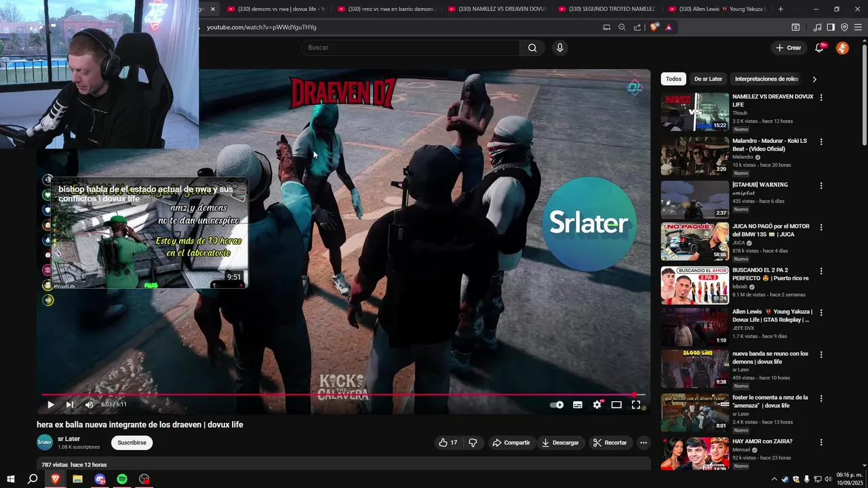868x488 pixels.
Task: Open more actions menu below video
Action: click(x=644, y=443)
